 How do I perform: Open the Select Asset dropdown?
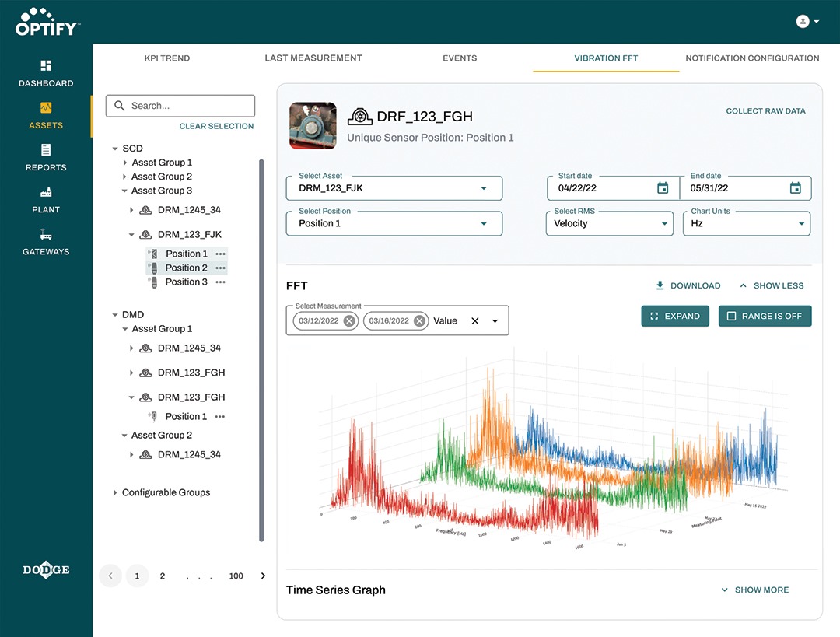coord(483,188)
